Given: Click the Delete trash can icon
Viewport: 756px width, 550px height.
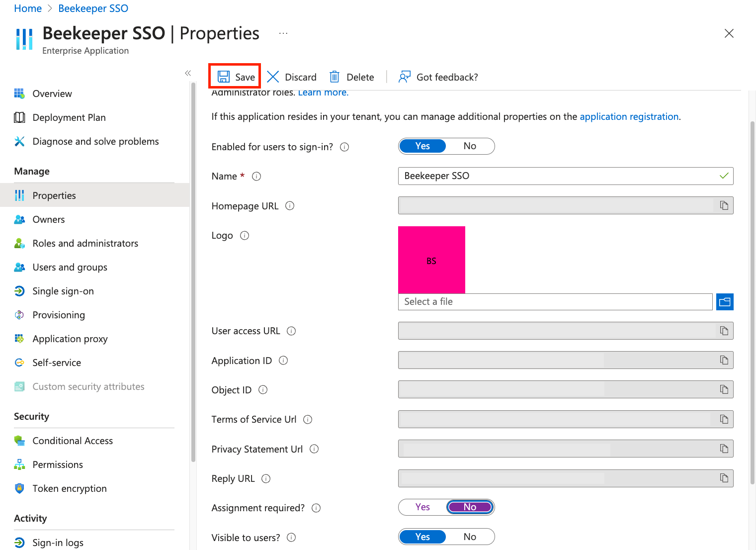Looking at the screenshot, I should coord(335,77).
